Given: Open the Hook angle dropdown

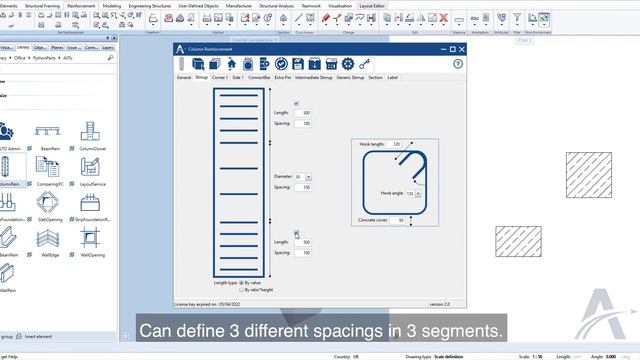Looking at the screenshot, I should tap(418, 194).
